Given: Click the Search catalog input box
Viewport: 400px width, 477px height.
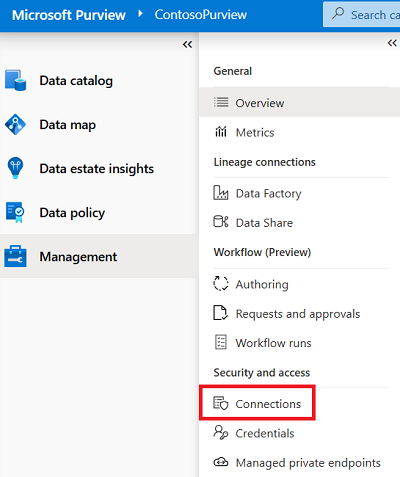Looking at the screenshot, I should tap(362, 14).
